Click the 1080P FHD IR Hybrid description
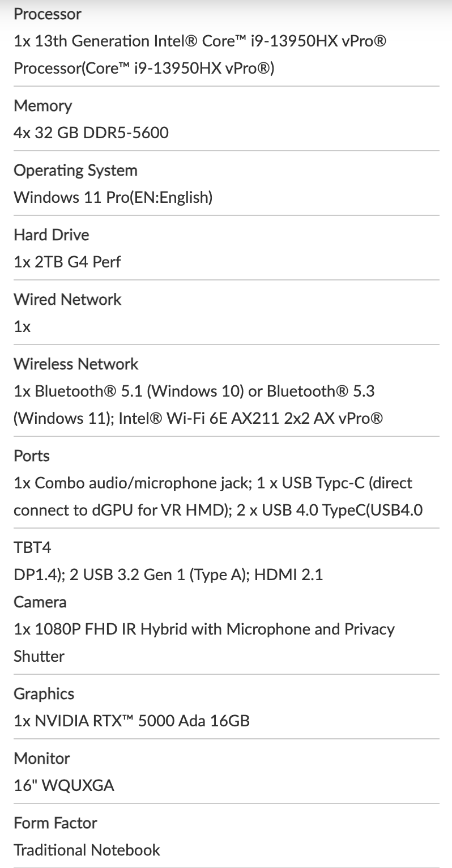Viewport: 452px width, 868px height. pos(204,629)
